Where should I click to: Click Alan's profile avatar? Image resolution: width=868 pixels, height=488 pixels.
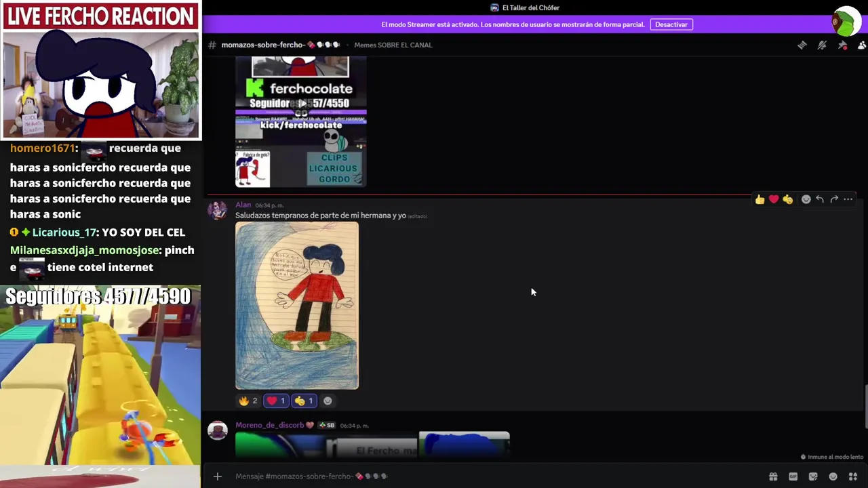click(x=217, y=211)
